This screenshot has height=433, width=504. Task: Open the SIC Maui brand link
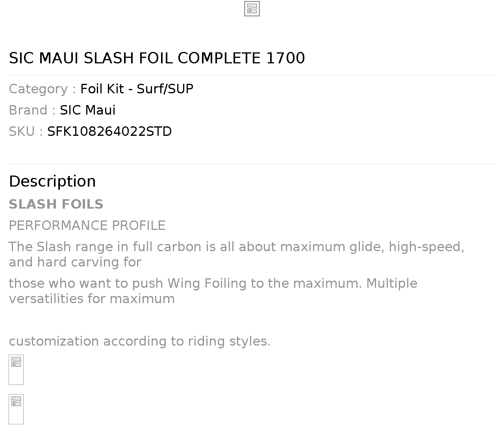(87, 110)
